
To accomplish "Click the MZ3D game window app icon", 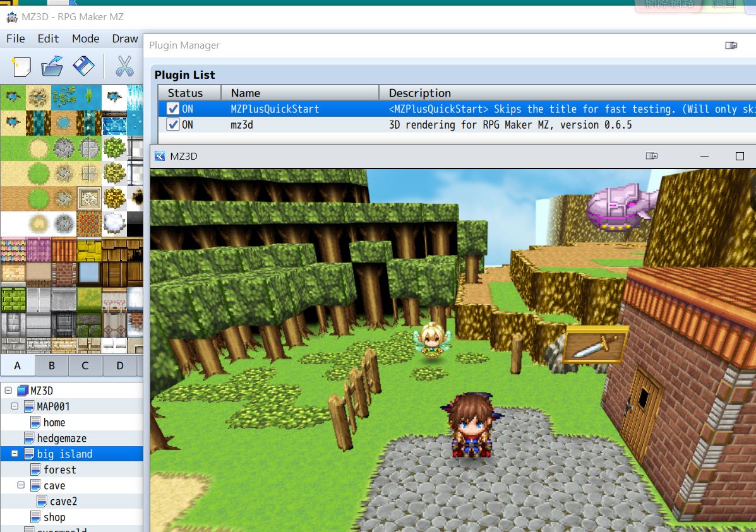I will [160, 156].
